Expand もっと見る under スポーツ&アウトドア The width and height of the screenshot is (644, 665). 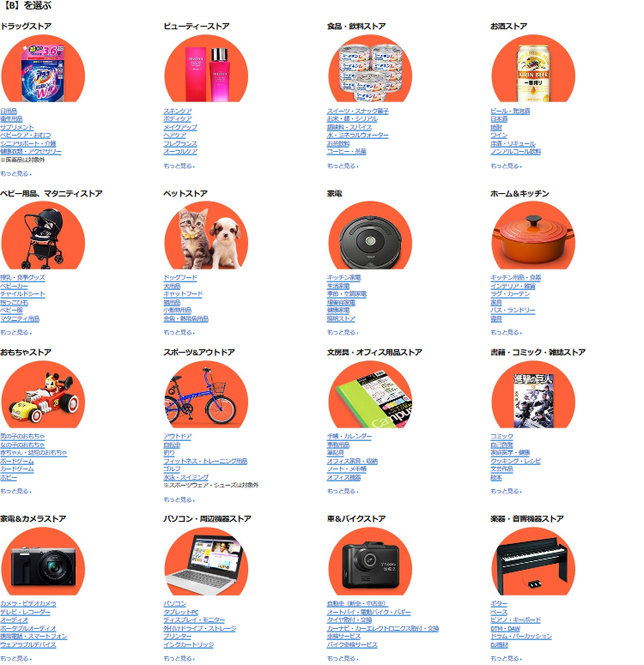(x=179, y=500)
